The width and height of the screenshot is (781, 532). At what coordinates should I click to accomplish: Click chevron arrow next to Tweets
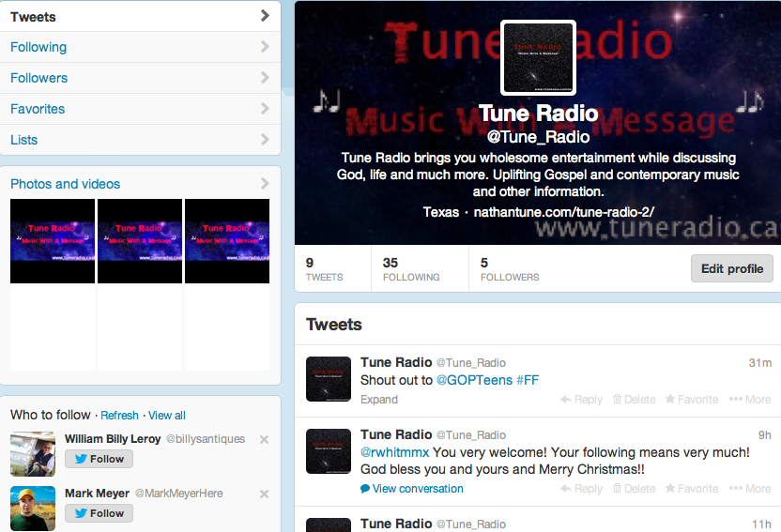pos(265,16)
